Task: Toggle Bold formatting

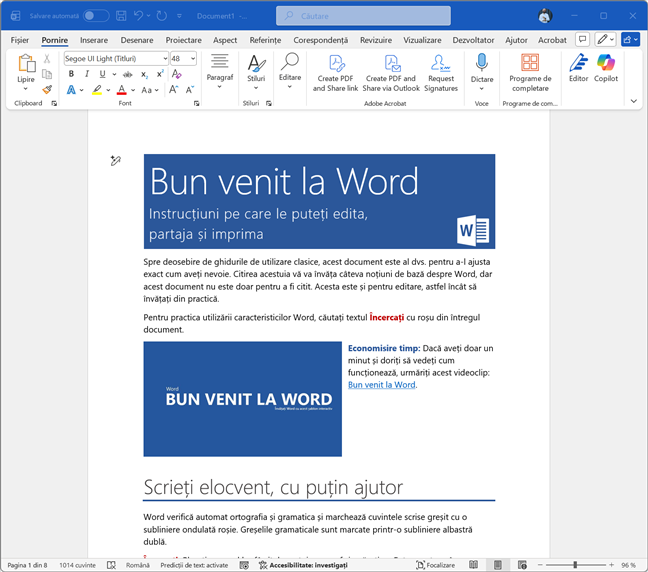Action: tap(71, 74)
